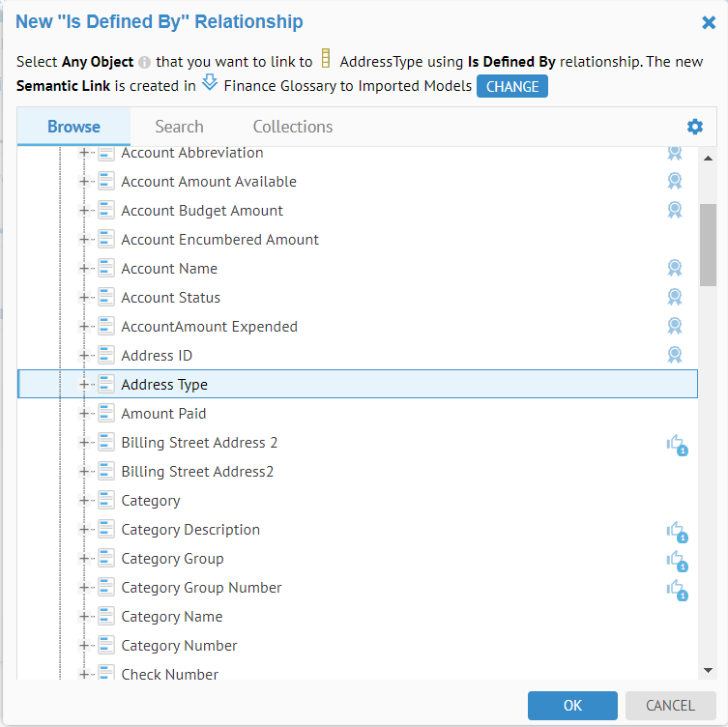Click certification ribbon icon for Account Abbreviation

click(x=675, y=153)
